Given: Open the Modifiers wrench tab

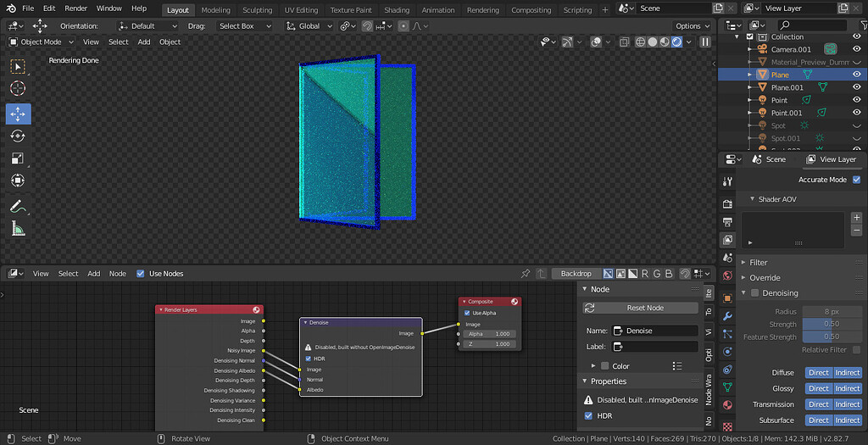Looking at the screenshot, I should click(x=728, y=317).
